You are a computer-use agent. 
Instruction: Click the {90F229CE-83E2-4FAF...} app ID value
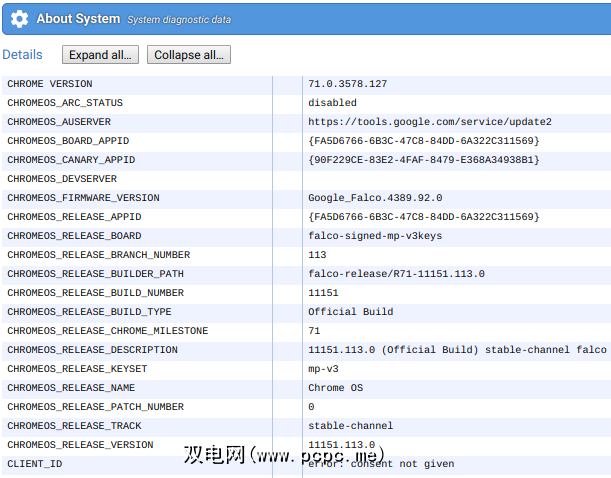click(x=424, y=160)
